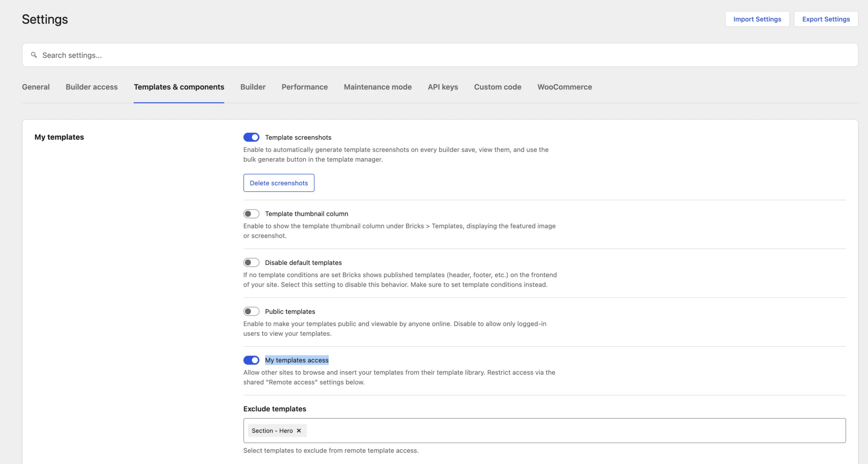
Task: Click the My templates section heading
Action: (59, 137)
